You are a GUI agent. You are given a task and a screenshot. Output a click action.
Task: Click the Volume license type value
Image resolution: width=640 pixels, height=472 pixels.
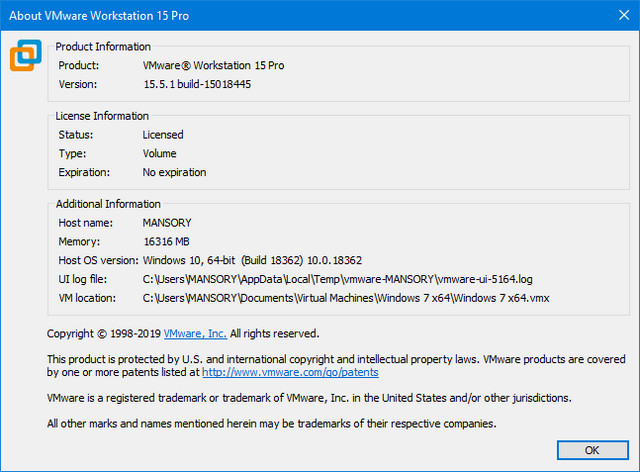159,153
